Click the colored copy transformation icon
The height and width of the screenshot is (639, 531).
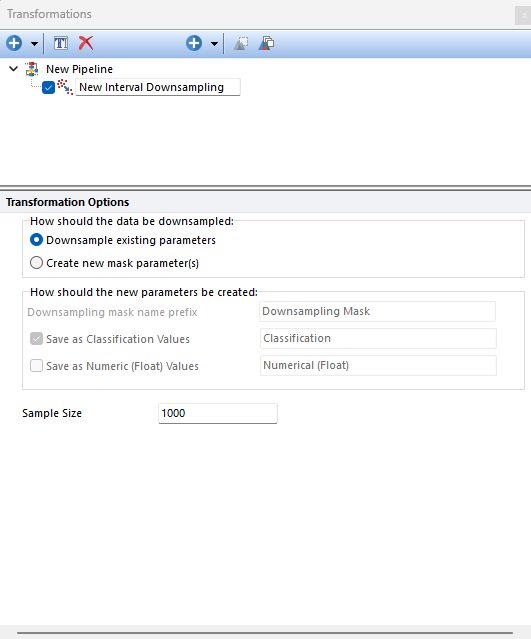point(266,43)
